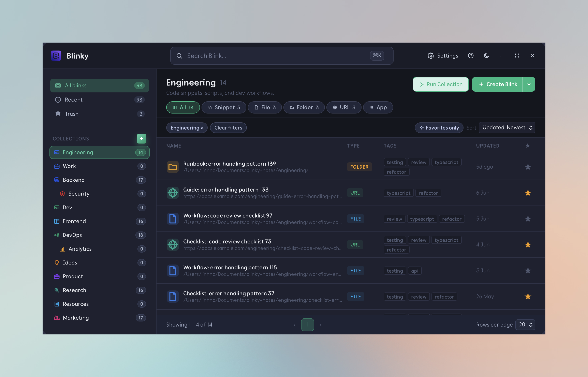Click the star column header
This screenshot has height=377, width=588.
point(528,146)
